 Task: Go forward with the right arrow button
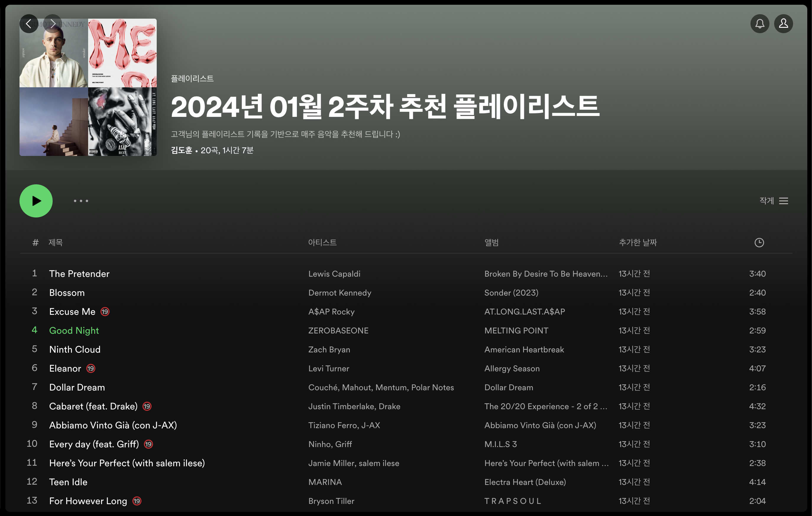(53, 24)
